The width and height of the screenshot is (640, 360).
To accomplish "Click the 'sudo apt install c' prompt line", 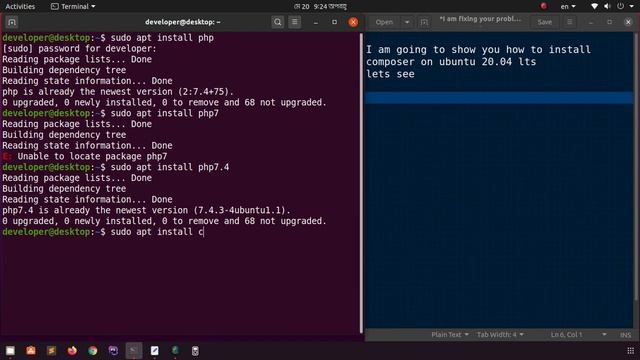I will coord(103,232).
